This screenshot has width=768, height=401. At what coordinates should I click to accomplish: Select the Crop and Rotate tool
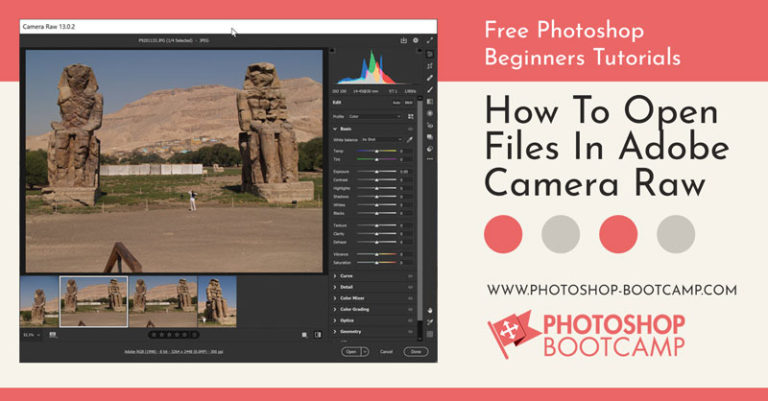[x=430, y=66]
